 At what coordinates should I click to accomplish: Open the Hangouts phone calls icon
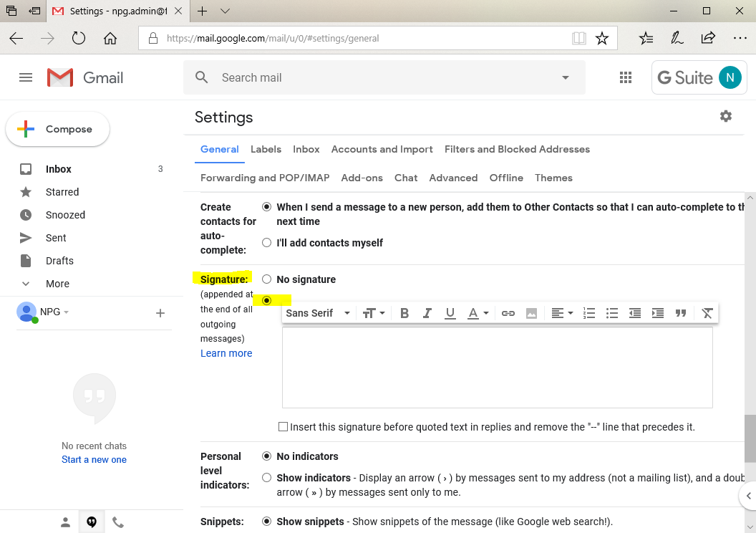[x=117, y=522]
